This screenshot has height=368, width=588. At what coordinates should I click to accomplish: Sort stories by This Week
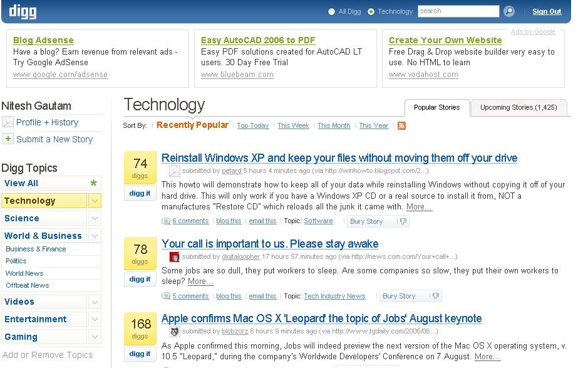point(293,125)
